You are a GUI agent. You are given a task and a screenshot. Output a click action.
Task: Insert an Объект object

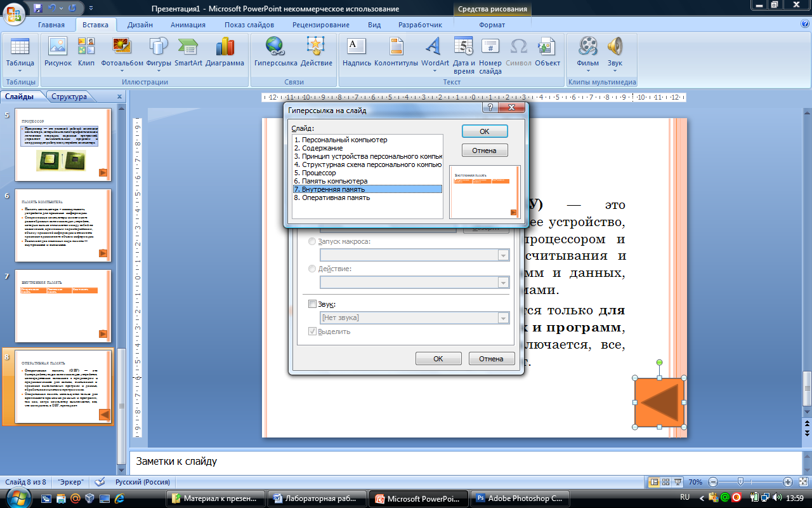[547, 52]
